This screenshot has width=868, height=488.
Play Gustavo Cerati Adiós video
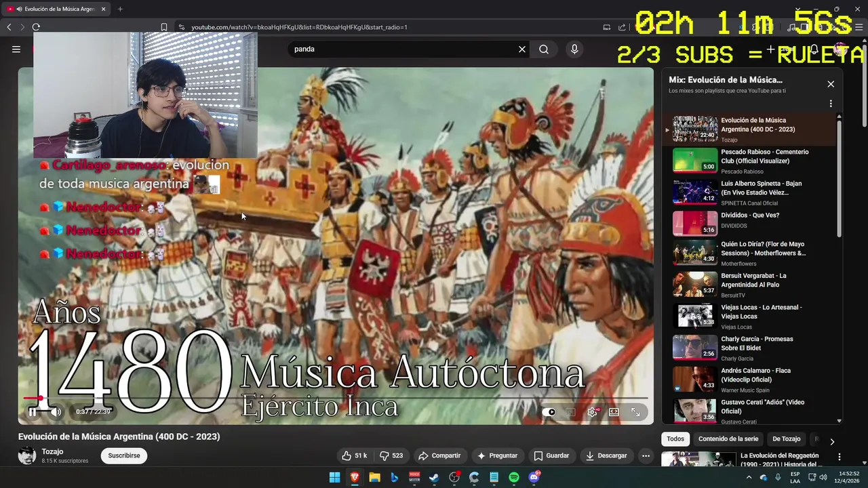[750, 411]
